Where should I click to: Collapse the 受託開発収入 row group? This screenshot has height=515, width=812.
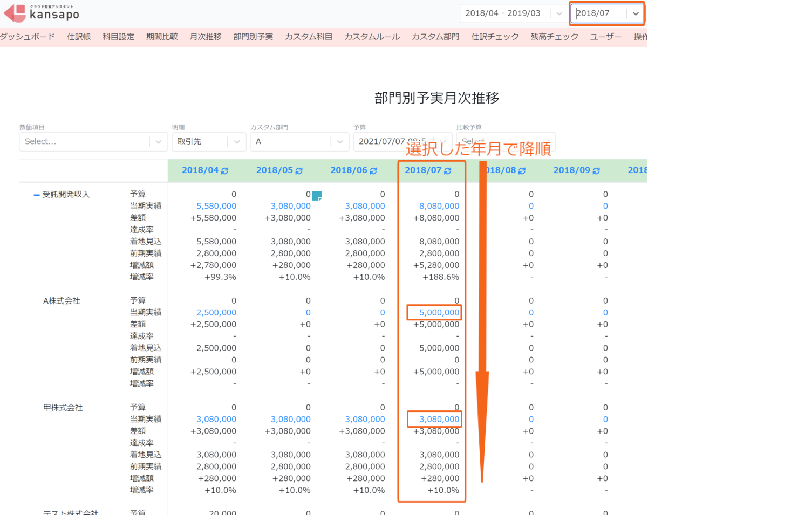[x=37, y=195]
